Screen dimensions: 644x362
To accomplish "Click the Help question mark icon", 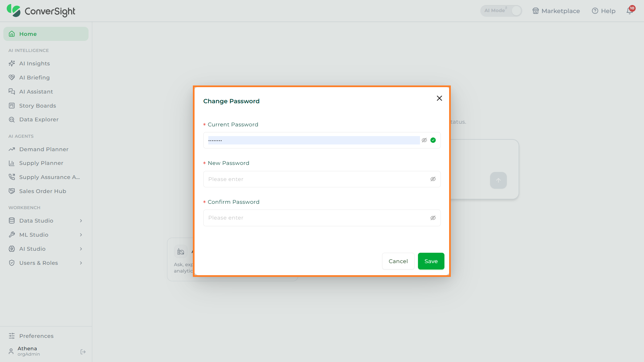I will pos(595,11).
